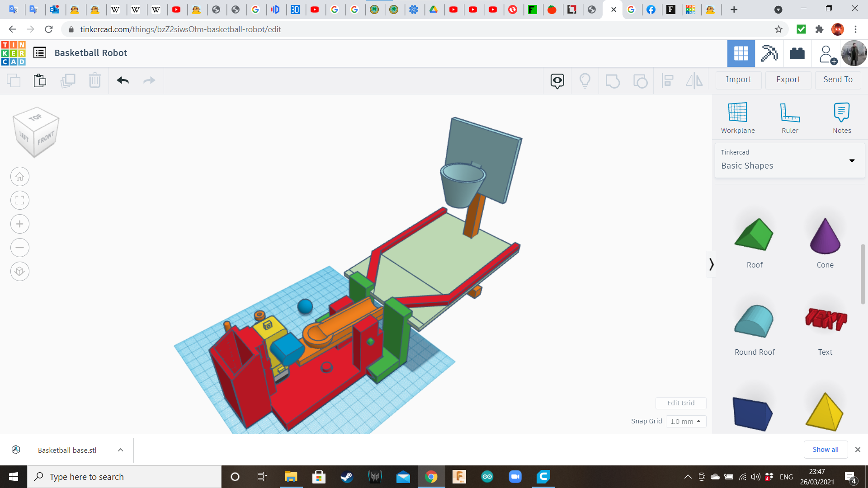This screenshot has width=868, height=488.
Task: Activate the Mirror/Flip tool
Action: [694, 80]
